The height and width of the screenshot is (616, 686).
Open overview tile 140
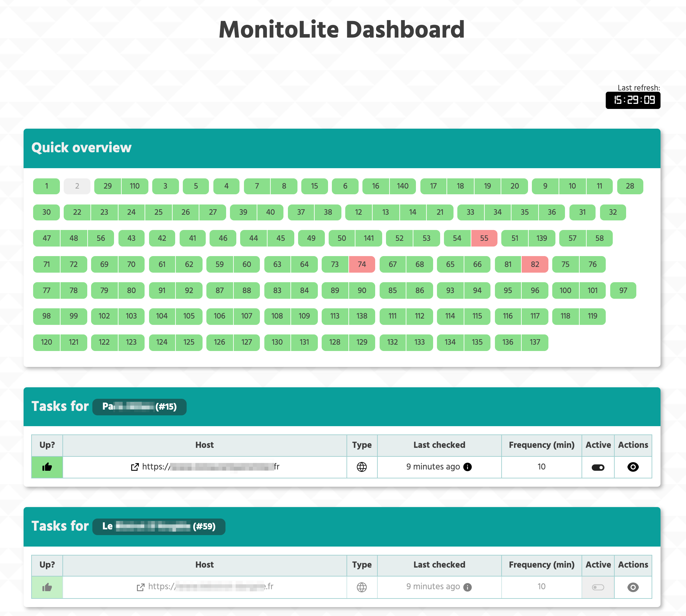(x=402, y=186)
